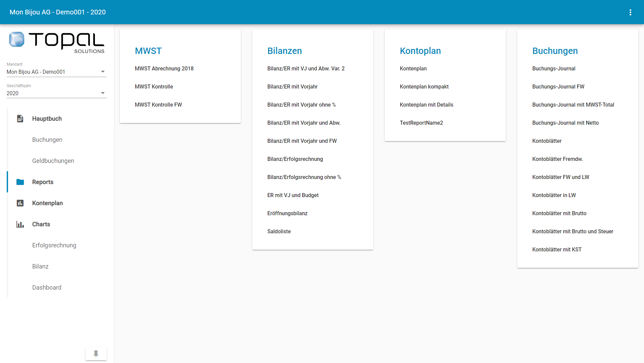The width and height of the screenshot is (644, 363).
Task: Open the Saldoliste report
Action: (279, 232)
